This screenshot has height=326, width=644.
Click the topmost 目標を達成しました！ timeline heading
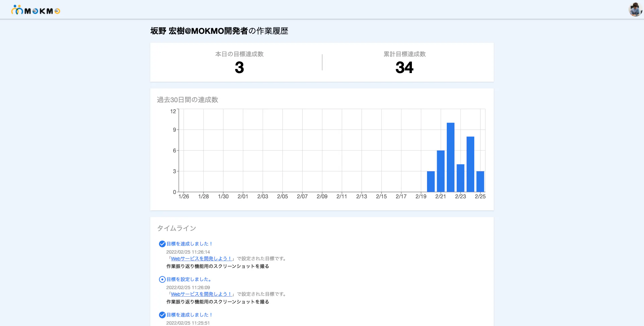tap(190, 244)
